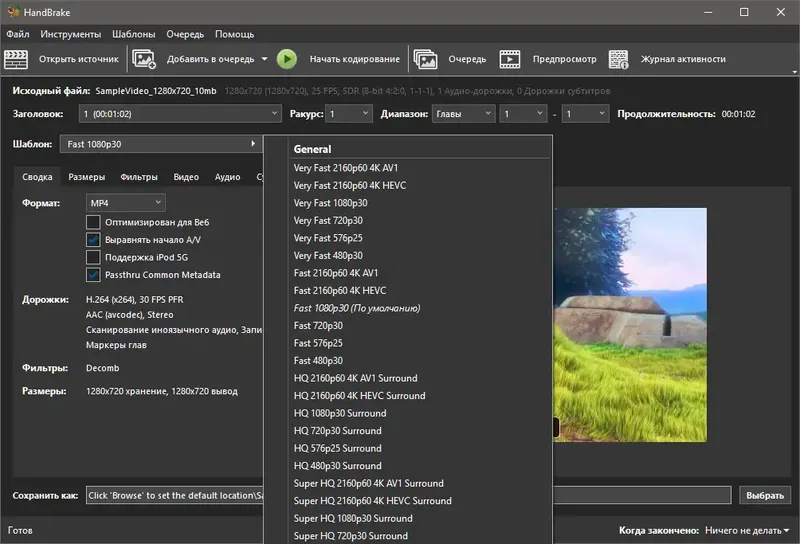
Task: Click the video preview thumbnail
Action: point(630,325)
